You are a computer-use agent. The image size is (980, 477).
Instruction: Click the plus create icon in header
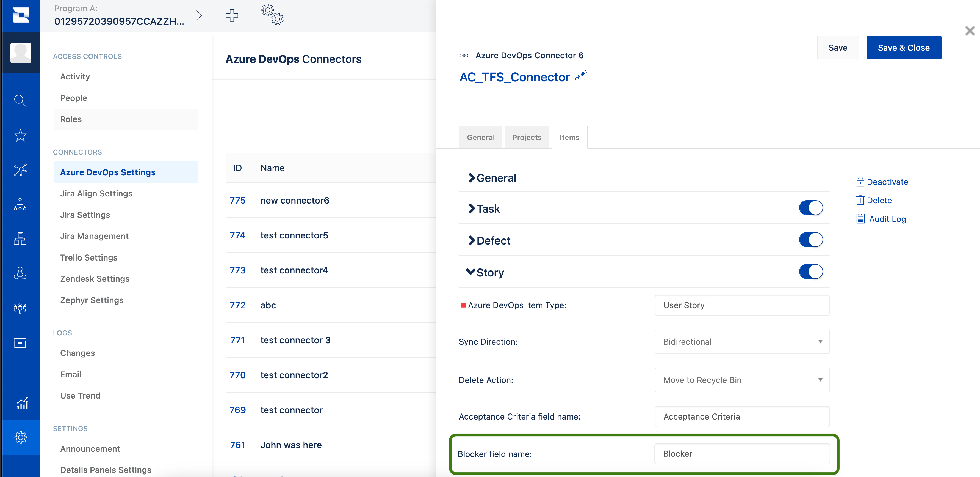(x=232, y=15)
